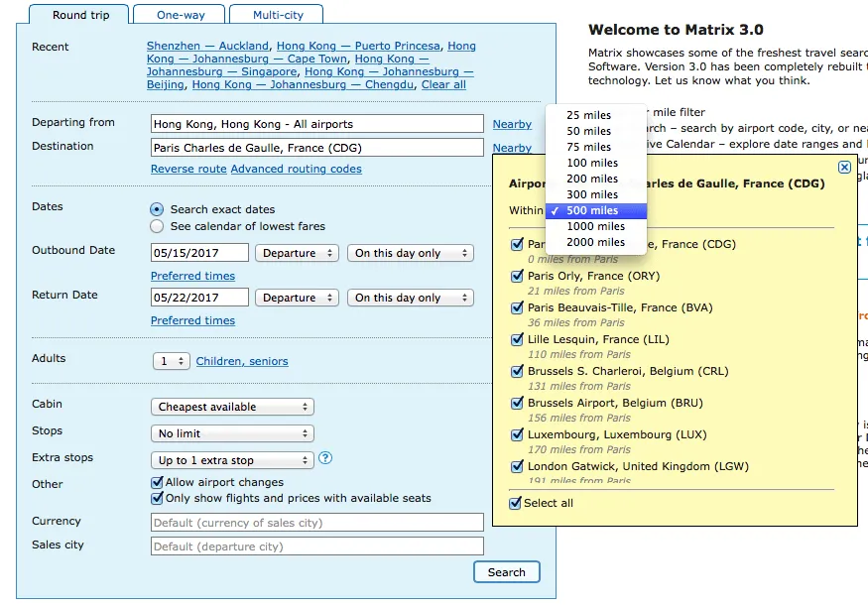Image resolution: width=868 pixels, height=607 pixels.
Task: Choose 75 miles from distance list
Action: (595, 147)
